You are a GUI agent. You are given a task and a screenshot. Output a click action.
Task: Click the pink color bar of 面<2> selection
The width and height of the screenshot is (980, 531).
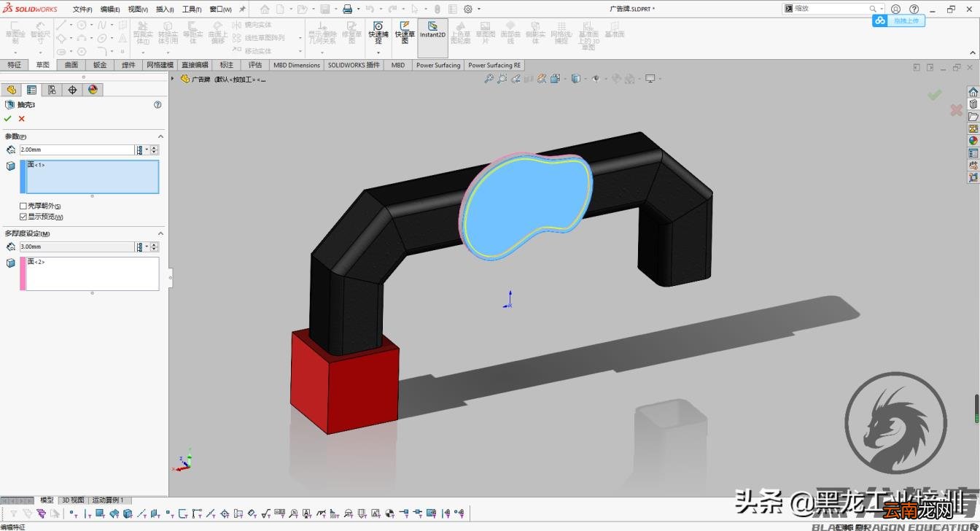tap(23, 274)
